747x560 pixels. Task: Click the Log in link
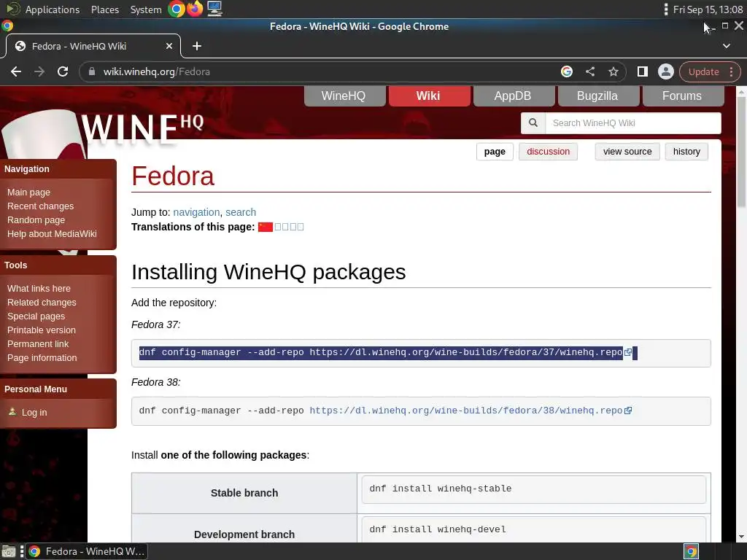coord(34,413)
